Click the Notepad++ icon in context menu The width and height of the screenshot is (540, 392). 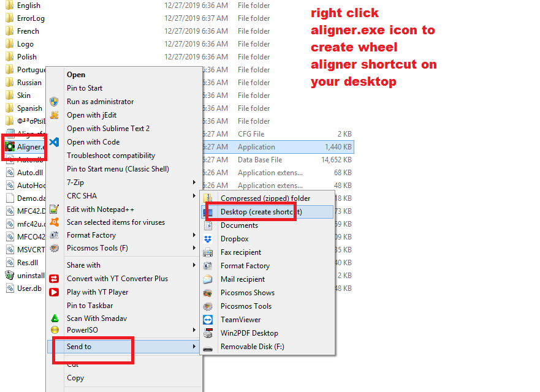click(55, 209)
